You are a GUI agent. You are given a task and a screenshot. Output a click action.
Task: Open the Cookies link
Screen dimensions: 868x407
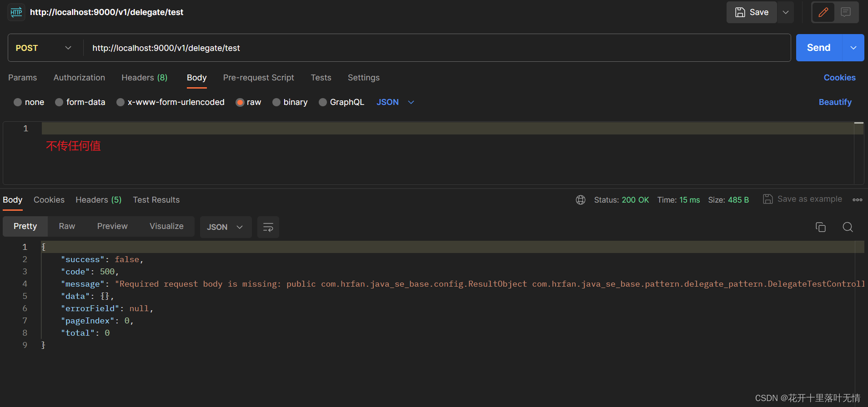(x=840, y=78)
